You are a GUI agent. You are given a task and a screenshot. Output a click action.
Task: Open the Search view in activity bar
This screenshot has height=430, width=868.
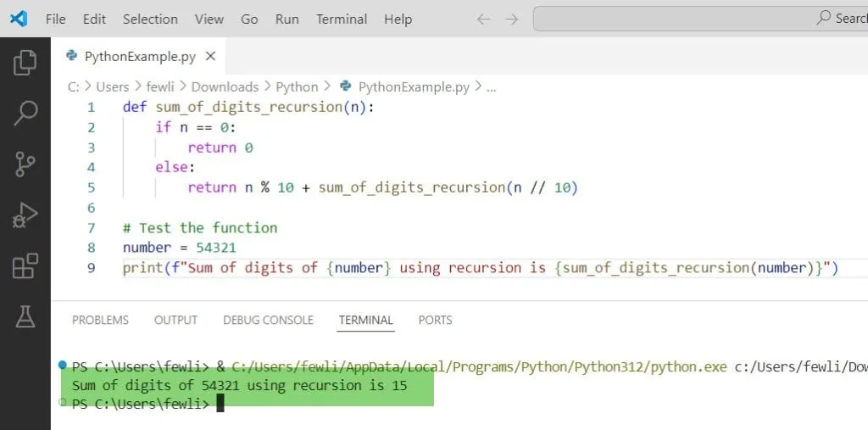(25, 112)
